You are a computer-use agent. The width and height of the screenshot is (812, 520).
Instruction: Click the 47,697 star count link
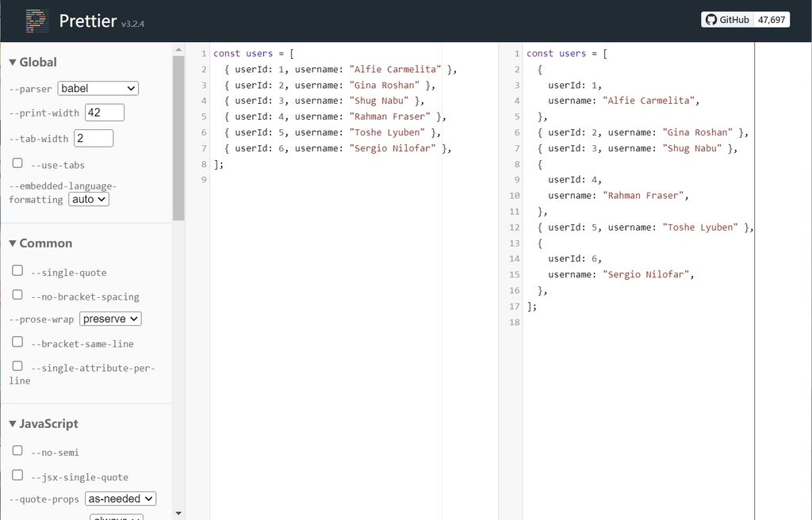(x=772, y=20)
